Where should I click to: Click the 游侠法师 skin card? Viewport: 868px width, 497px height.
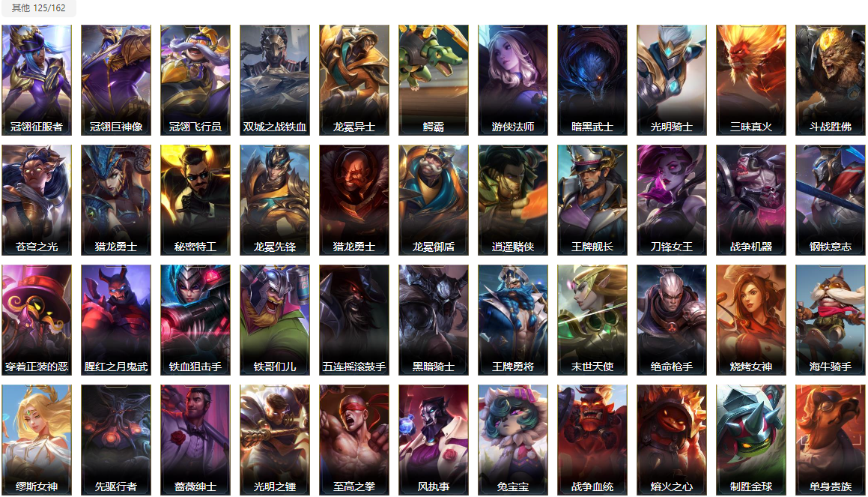pyautogui.click(x=512, y=79)
